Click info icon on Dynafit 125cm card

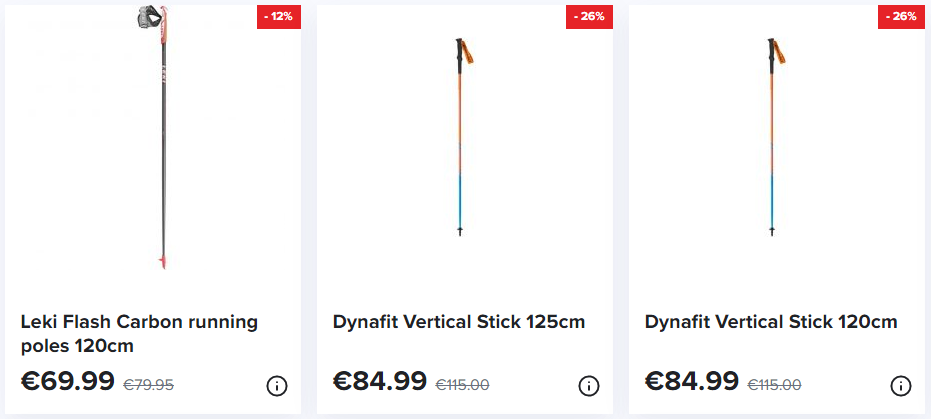[x=589, y=386]
